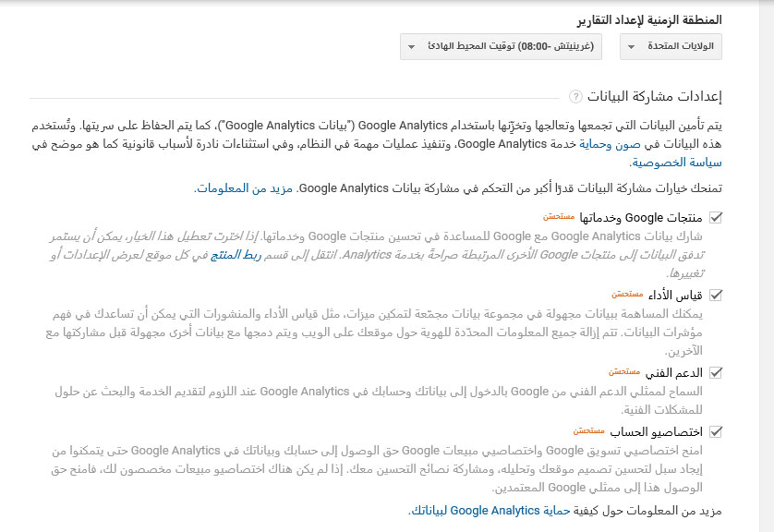Click the اختصاصيو الحساب label text
The width and height of the screenshot is (774, 532).
pyautogui.click(x=656, y=432)
